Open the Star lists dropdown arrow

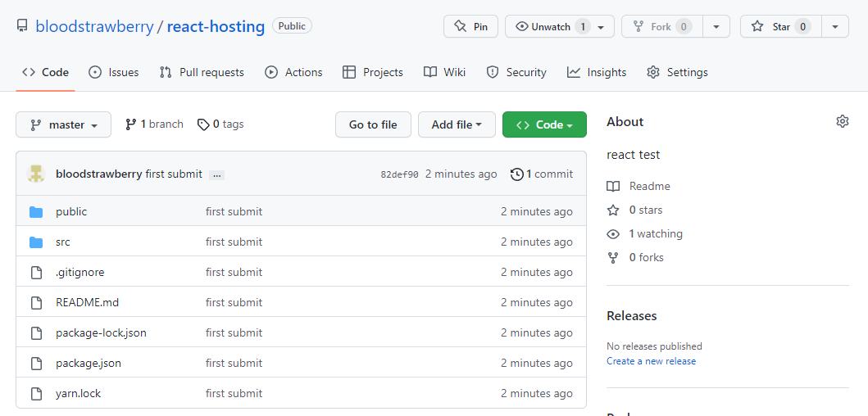pos(835,26)
